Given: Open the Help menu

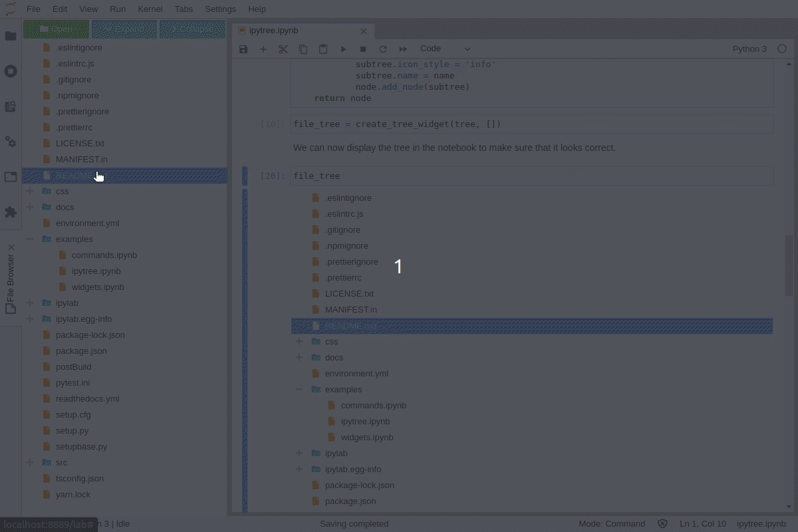Looking at the screenshot, I should [257, 9].
